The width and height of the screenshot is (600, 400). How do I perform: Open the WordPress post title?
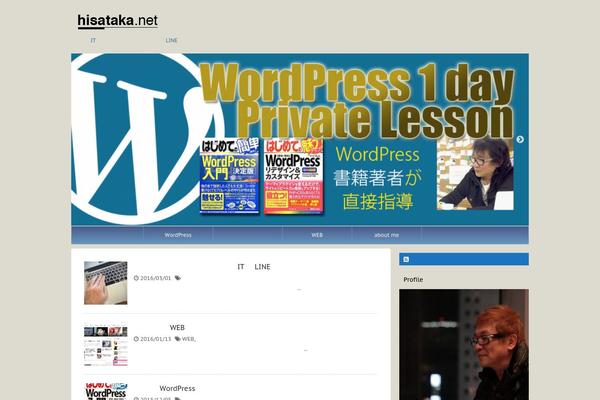pyautogui.click(x=177, y=389)
